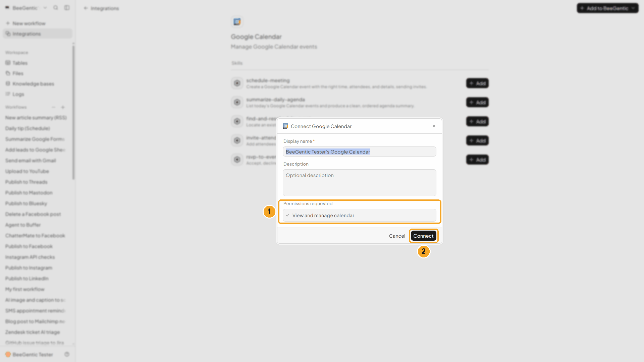Open Logs in the sidebar
The width and height of the screenshot is (644, 362).
pos(38,94)
